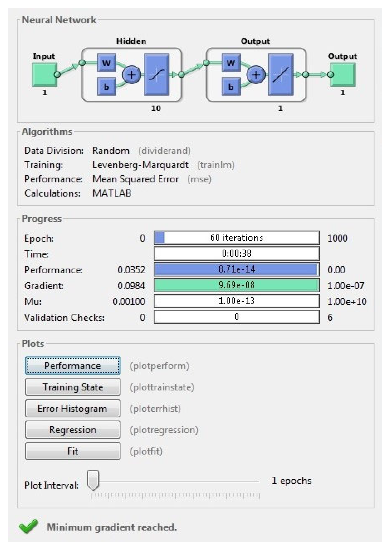Click the (trainlm) function text
Image resolution: width=392 pixels, height=550 pixels.
(216, 165)
